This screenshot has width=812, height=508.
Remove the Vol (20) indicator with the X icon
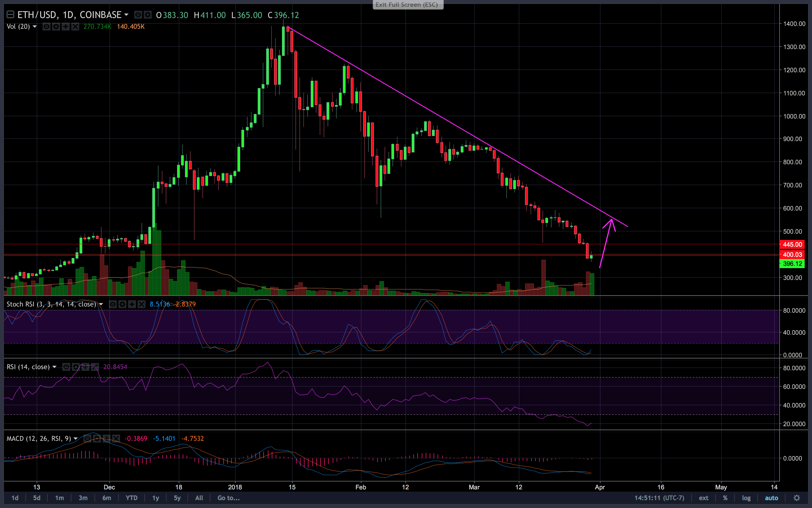[x=75, y=27]
